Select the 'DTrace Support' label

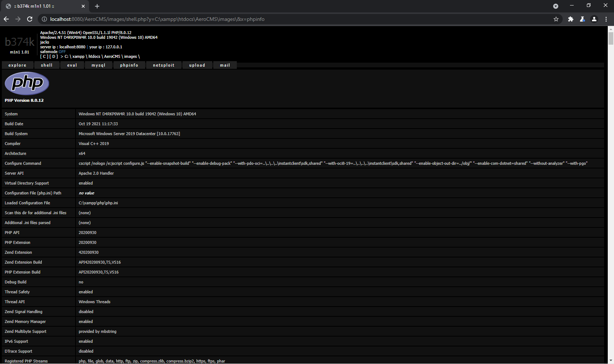18,351
